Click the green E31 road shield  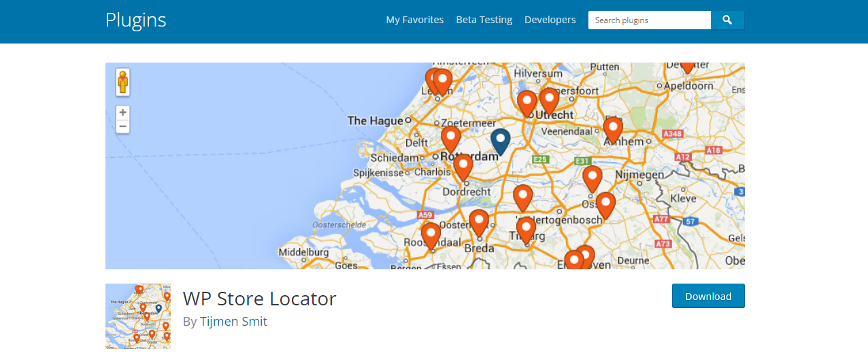(x=582, y=161)
